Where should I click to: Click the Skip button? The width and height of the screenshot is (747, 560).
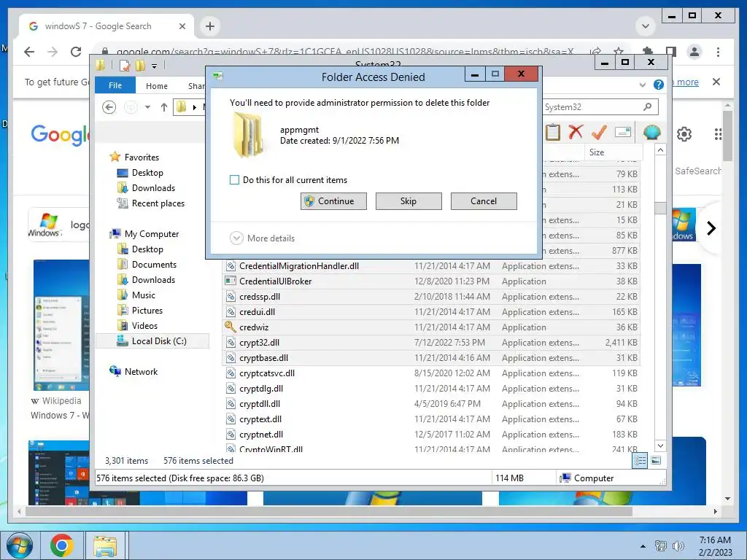(409, 201)
